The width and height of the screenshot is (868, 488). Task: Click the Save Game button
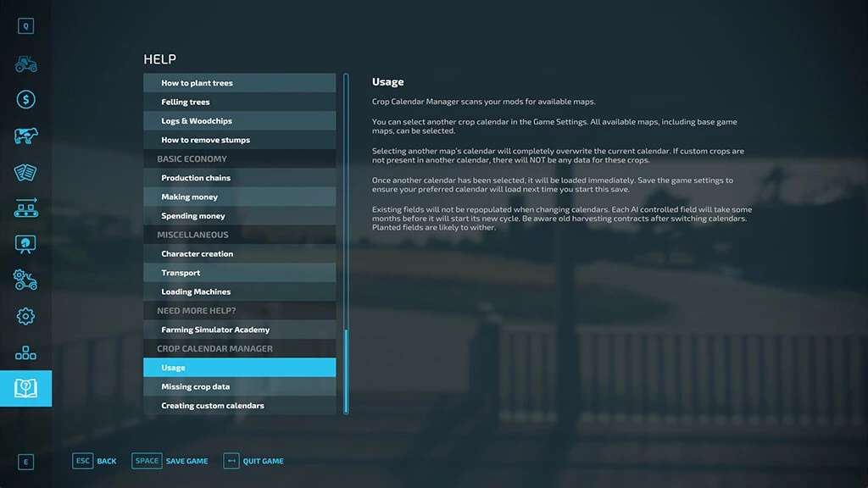tap(170, 461)
